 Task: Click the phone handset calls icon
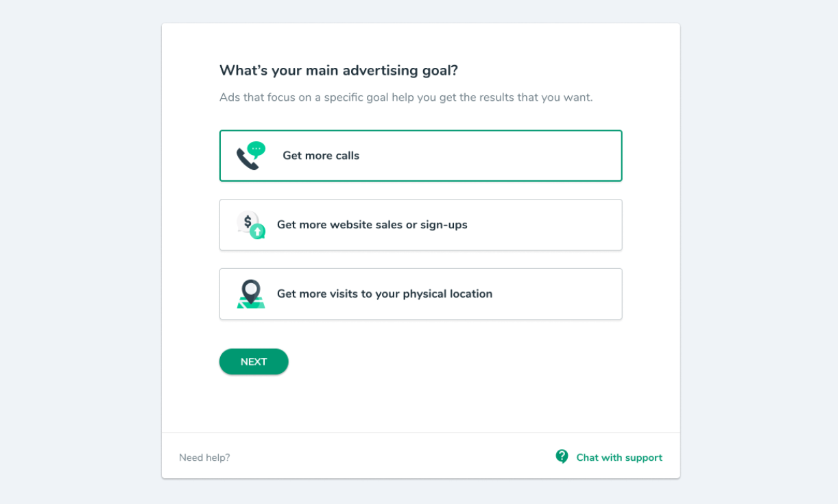[x=246, y=159]
